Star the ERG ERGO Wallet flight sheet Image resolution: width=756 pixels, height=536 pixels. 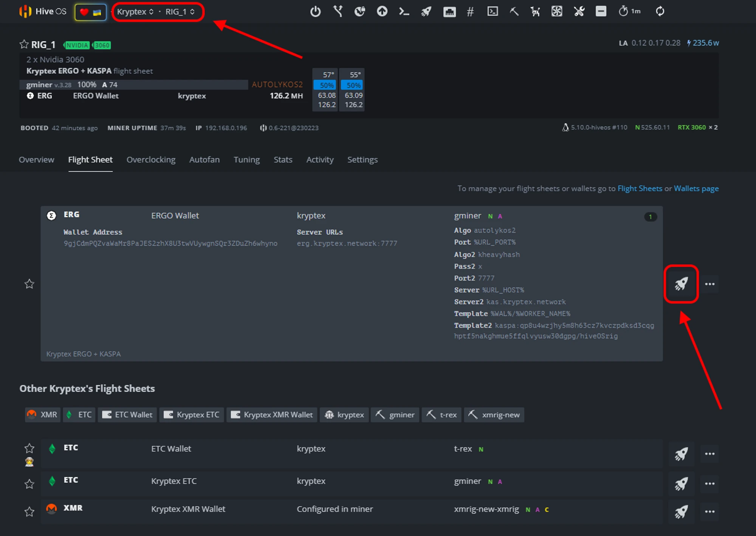tap(29, 284)
